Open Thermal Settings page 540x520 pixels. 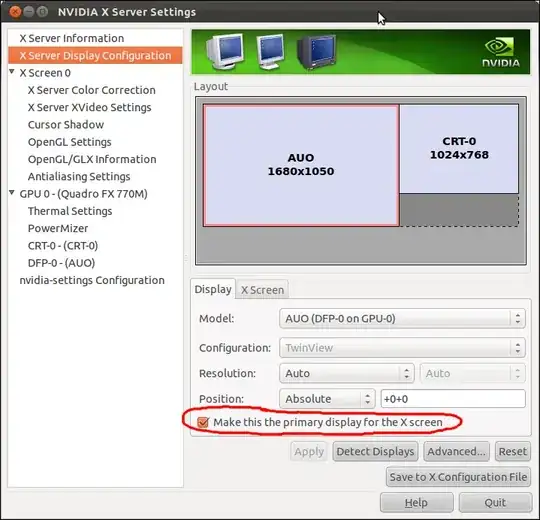(x=70, y=211)
